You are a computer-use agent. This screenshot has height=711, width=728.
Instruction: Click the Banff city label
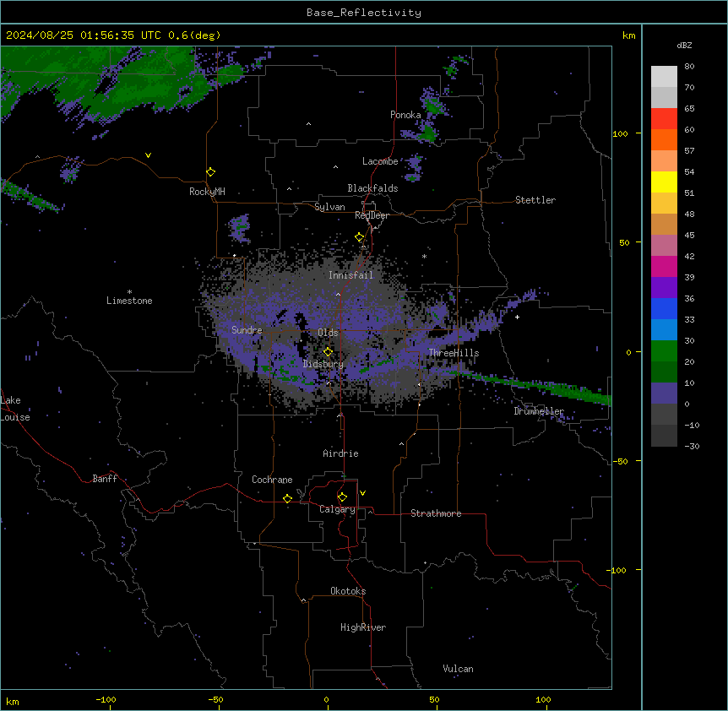click(105, 479)
